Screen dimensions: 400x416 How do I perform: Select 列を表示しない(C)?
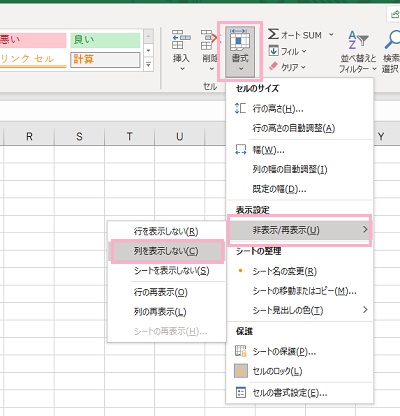coord(166,251)
